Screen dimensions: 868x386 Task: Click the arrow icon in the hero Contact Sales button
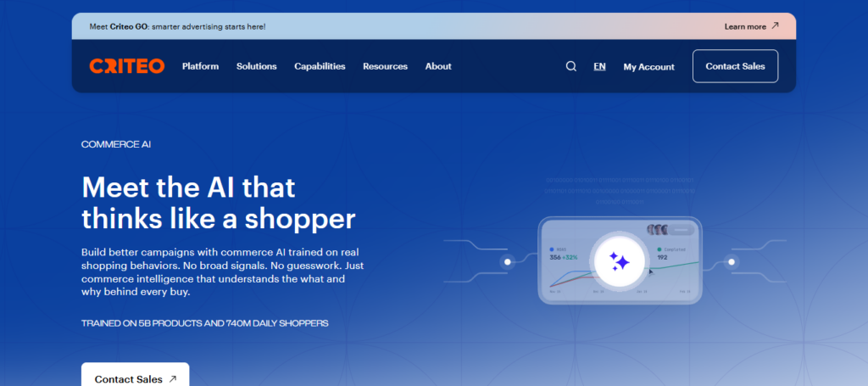[x=173, y=379]
